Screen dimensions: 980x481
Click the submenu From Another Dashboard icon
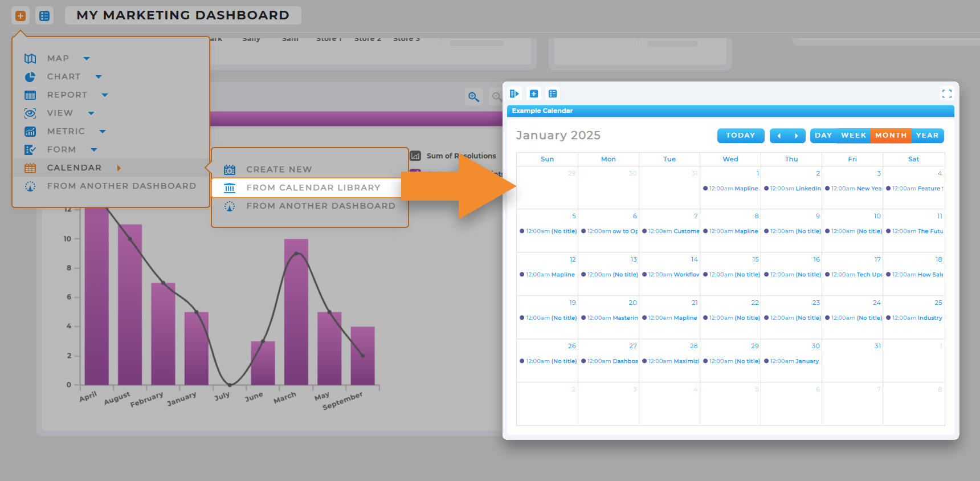point(230,206)
